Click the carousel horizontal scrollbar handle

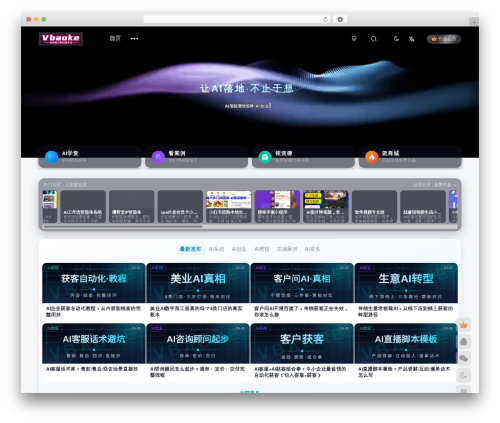click(x=123, y=227)
